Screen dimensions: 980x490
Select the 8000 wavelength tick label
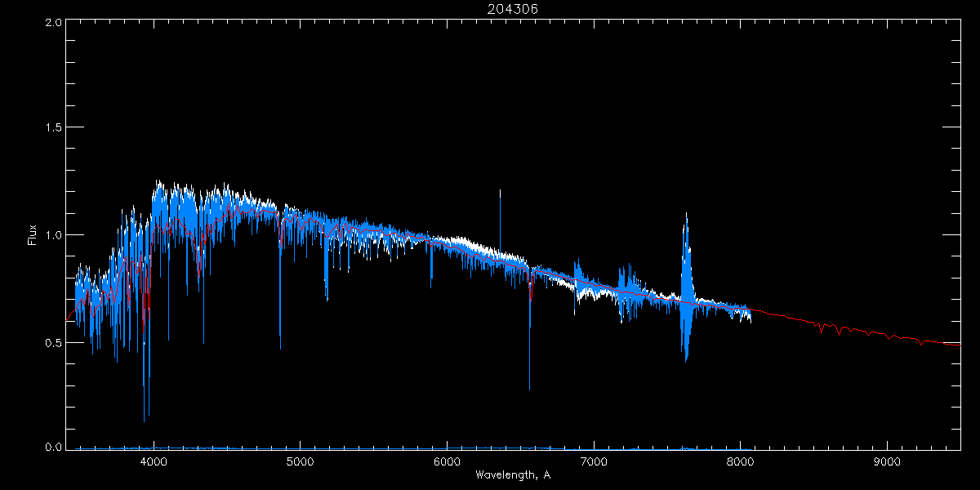tap(740, 461)
